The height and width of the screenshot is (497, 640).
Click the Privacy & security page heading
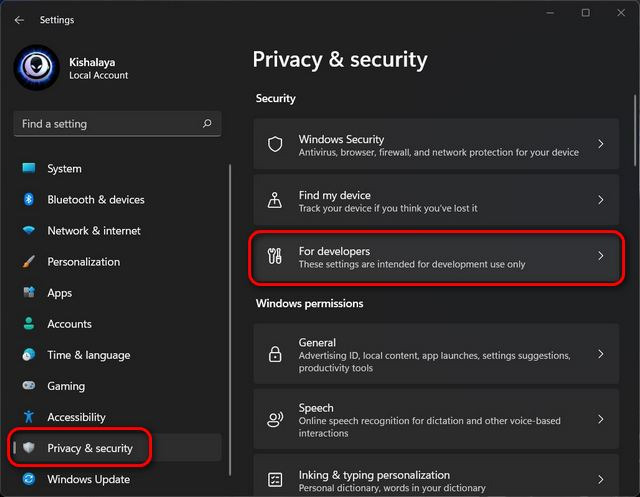click(340, 60)
